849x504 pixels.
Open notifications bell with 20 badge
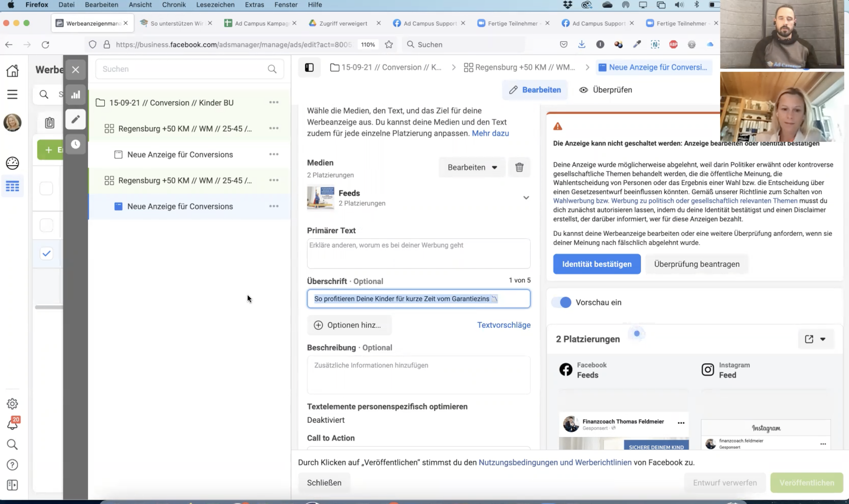point(13,424)
